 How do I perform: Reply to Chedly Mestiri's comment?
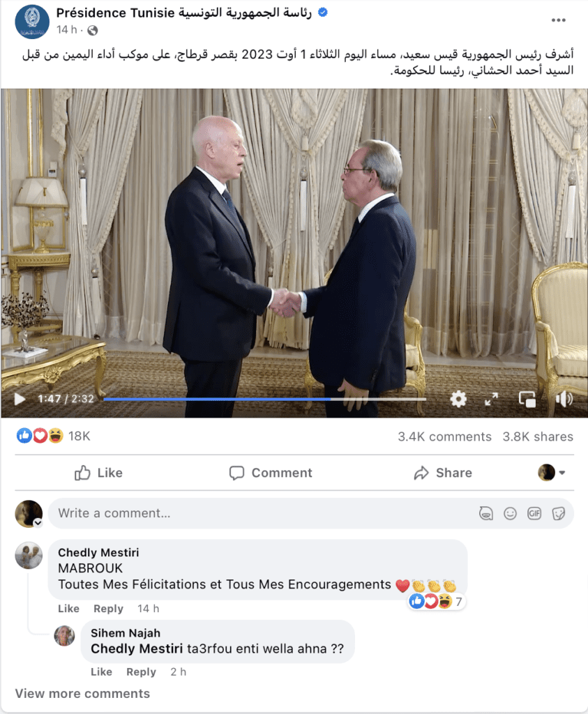point(108,609)
